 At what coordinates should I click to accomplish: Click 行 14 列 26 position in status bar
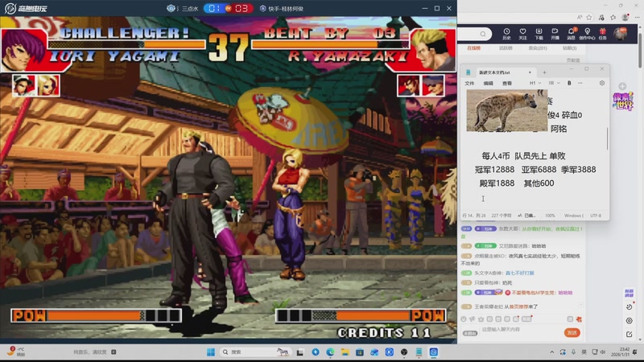[x=474, y=216]
